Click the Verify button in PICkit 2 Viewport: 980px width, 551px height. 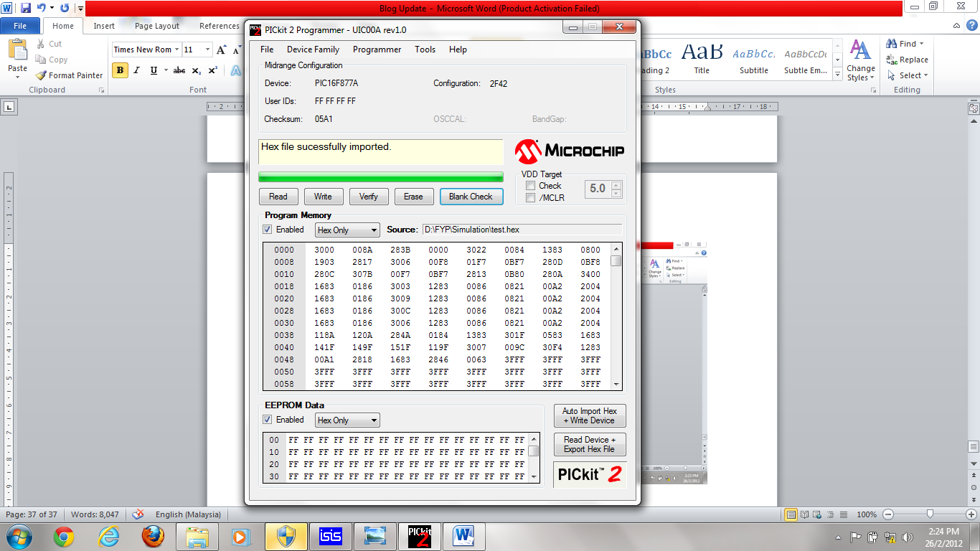point(369,197)
